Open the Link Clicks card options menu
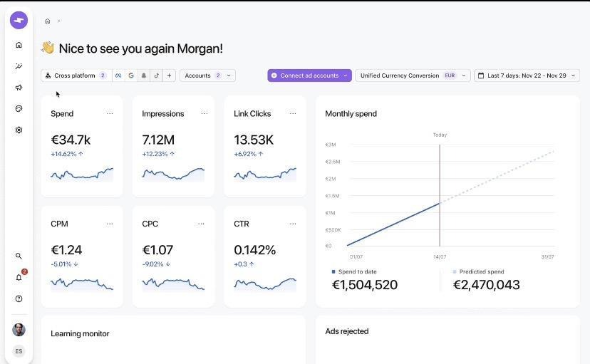The image size is (590, 364). coord(293,113)
